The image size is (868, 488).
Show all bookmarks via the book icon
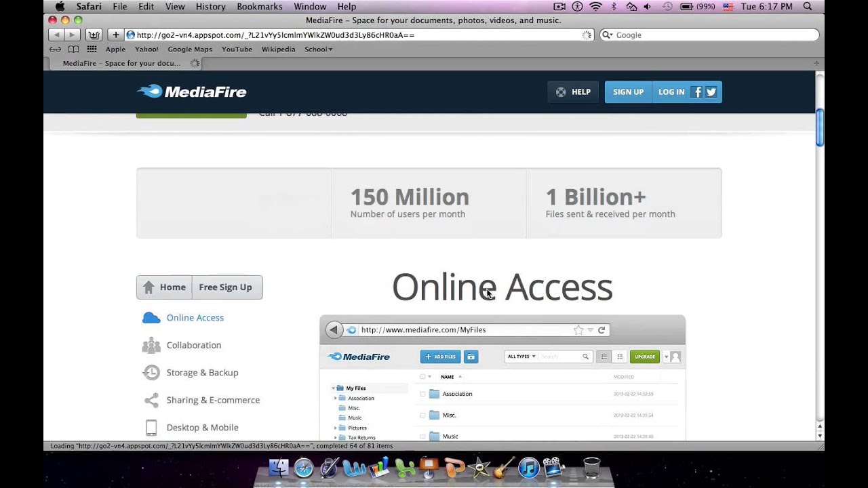point(73,49)
